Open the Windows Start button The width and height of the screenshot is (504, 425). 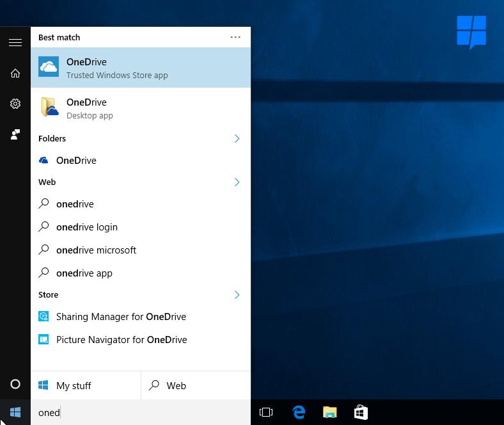pyautogui.click(x=15, y=412)
